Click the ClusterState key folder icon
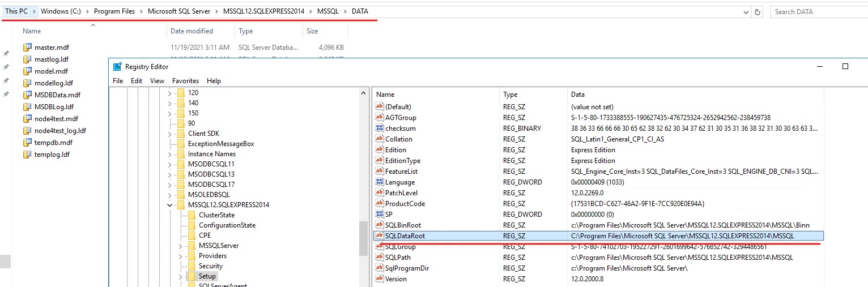The height and width of the screenshot is (287, 868). (x=192, y=215)
